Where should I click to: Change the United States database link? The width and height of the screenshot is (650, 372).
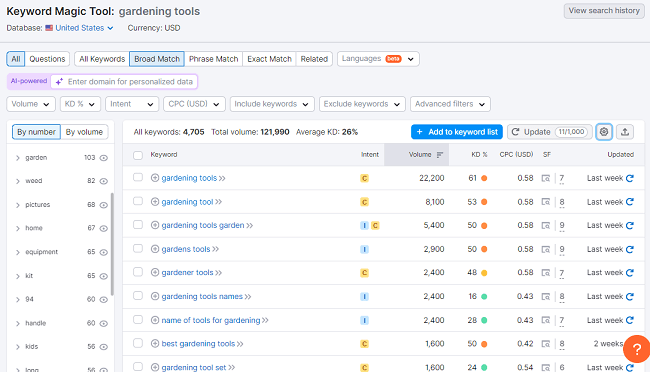tap(84, 28)
